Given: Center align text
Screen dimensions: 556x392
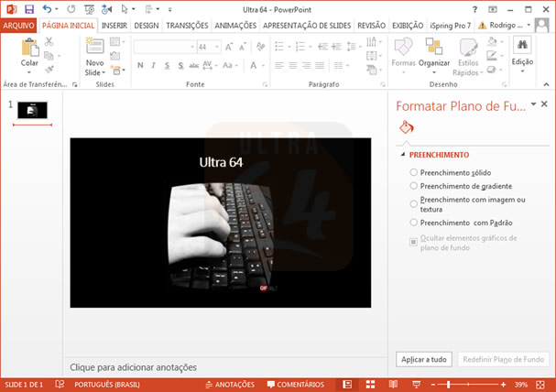Looking at the screenshot, I should click(293, 66).
